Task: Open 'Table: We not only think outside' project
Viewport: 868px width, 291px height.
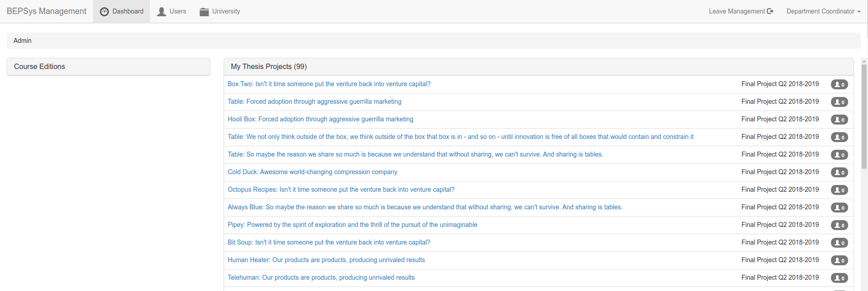Action: tap(460, 137)
